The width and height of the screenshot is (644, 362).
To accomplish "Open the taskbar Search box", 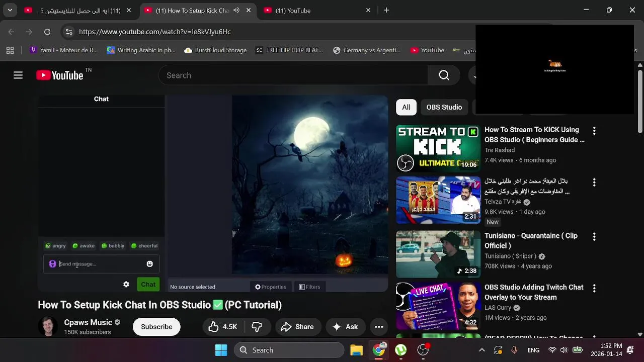I will pyautogui.click(x=289, y=350).
